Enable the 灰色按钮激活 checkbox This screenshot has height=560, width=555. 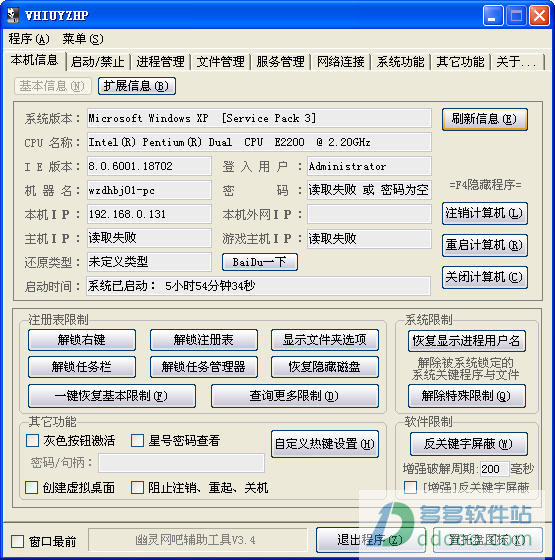coord(32,441)
